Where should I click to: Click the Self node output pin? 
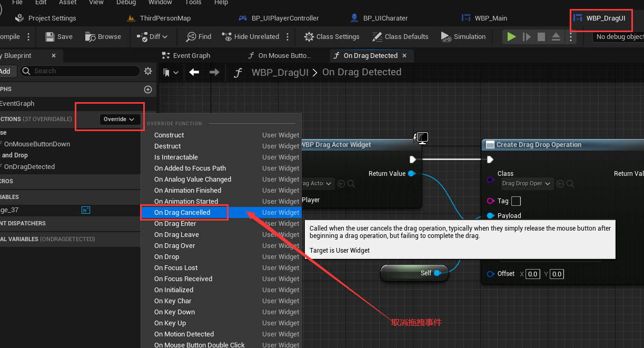coord(437,273)
